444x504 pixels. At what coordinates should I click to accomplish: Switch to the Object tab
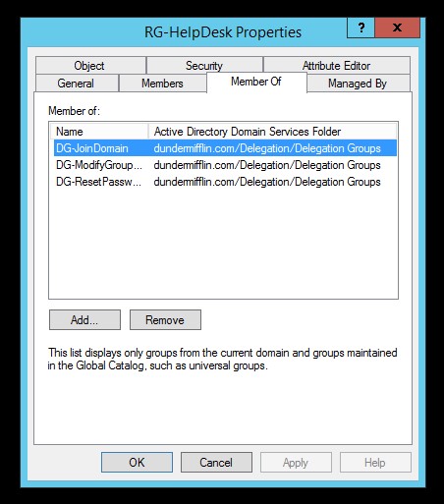point(90,66)
